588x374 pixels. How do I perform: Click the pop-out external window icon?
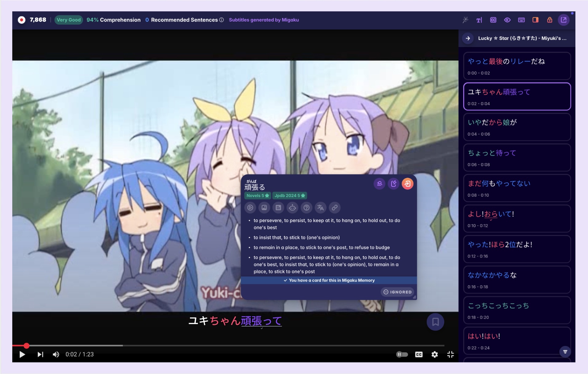click(564, 20)
